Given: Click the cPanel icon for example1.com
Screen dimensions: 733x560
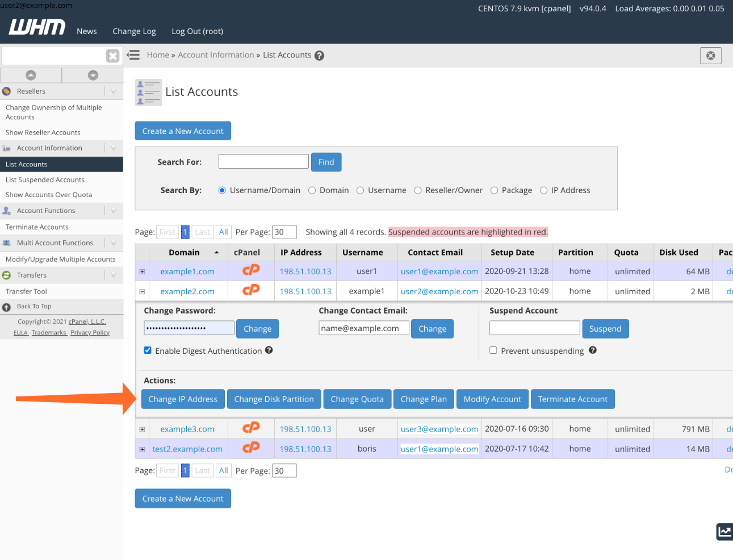Looking at the screenshot, I should (251, 270).
